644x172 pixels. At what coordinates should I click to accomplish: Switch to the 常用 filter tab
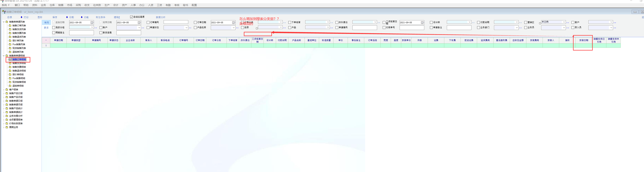[47, 23]
